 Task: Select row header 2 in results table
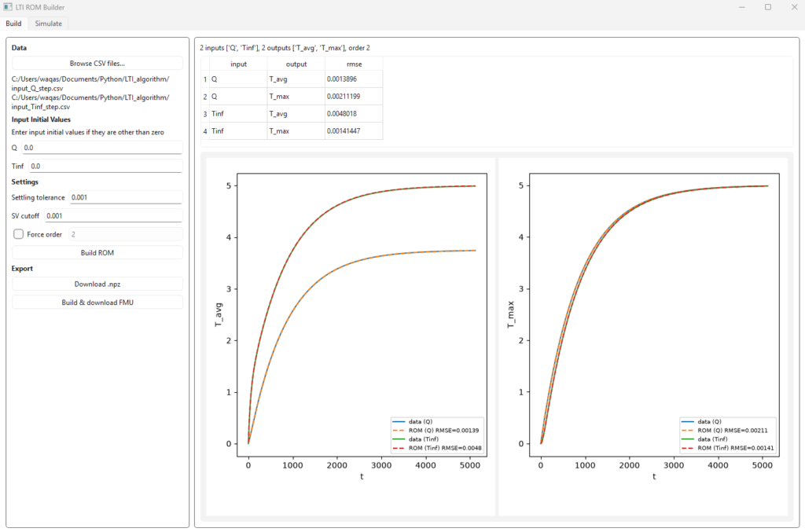pos(205,97)
